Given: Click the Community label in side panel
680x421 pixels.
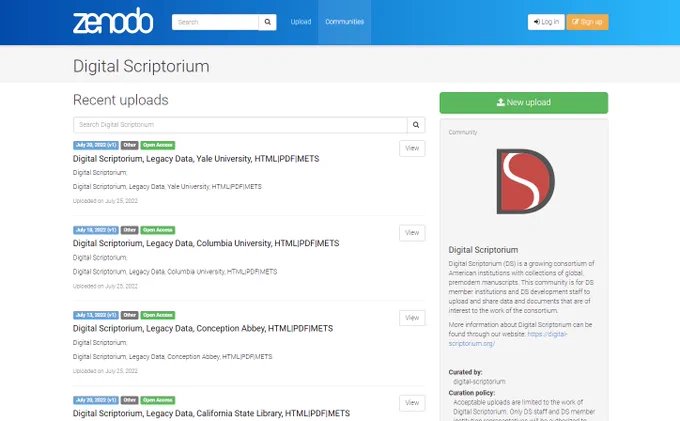Looking at the screenshot, I should pos(463,132).
